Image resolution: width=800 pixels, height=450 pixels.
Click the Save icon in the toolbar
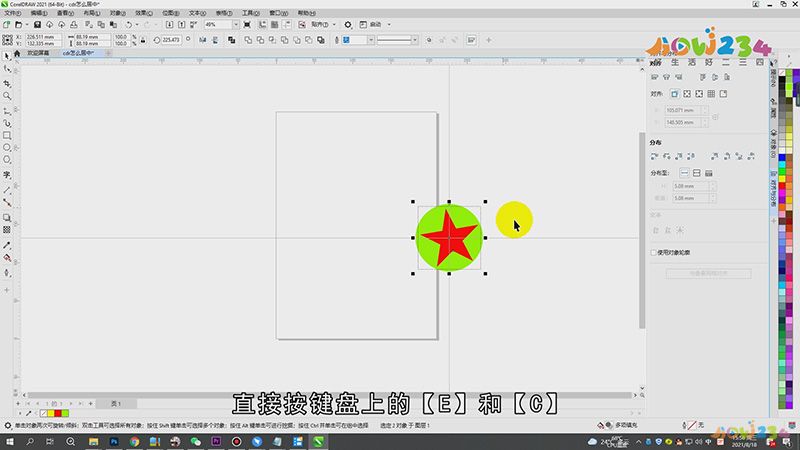pyautogui.click(x=37, y=24)
